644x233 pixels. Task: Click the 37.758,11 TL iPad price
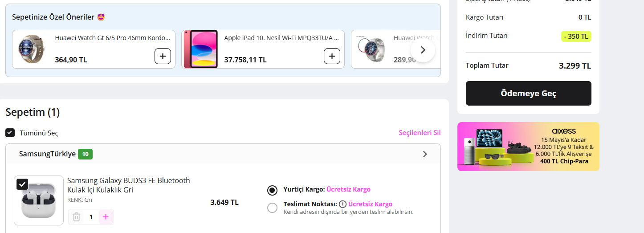point(245,60)
